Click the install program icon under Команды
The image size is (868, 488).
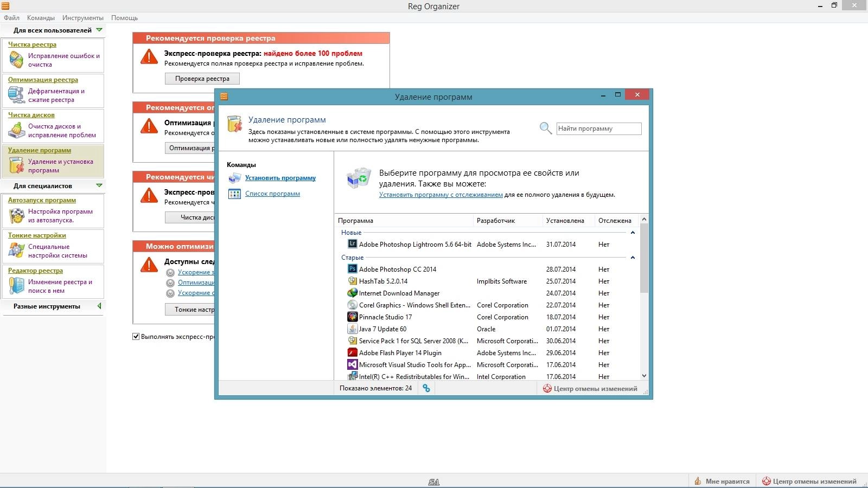pyautogui.click(x=234, y=178)
